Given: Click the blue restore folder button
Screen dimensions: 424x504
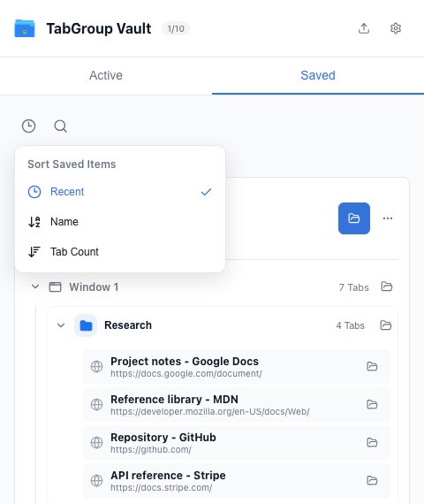Looking at the screenshot, I should [x=354, y=218].
